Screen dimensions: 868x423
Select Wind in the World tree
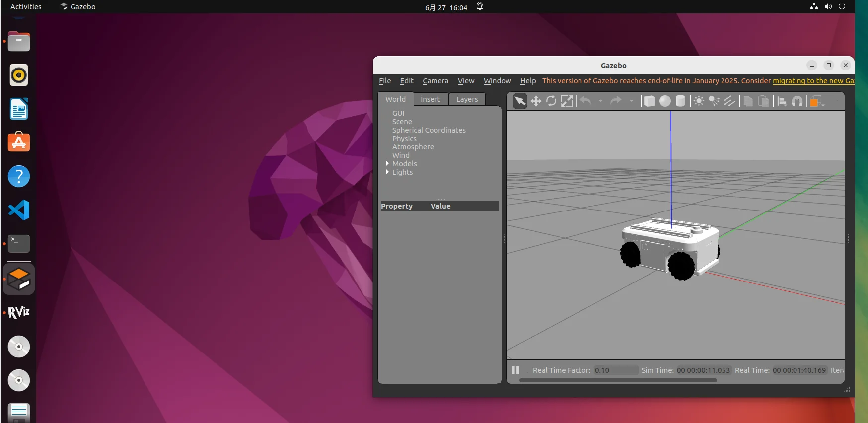[x=401, y=155]
